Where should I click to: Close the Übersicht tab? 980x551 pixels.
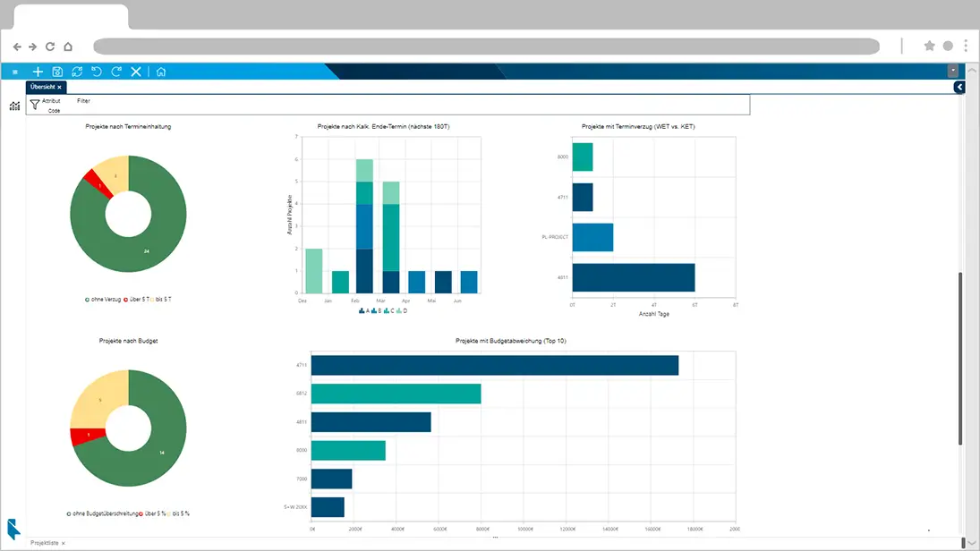[59, 88]
